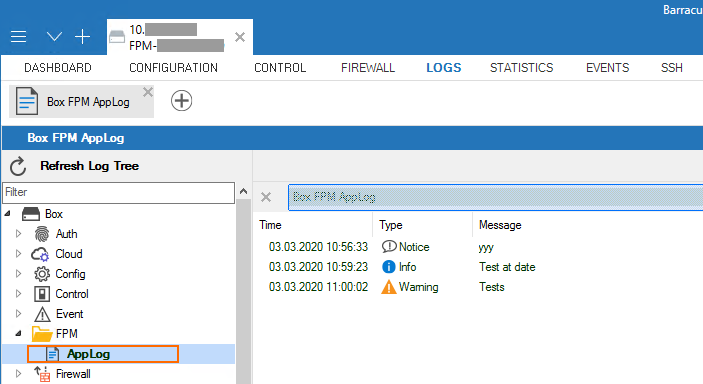703x384 pixels.
Task: Select the Firewall tree item label
Action: pyautogui.click(x=73, y=374)
